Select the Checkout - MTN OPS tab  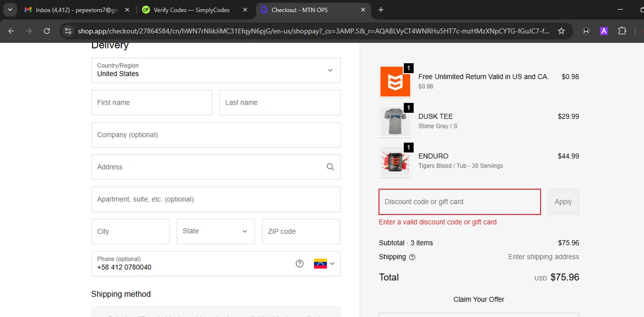[x=313, y=10]
